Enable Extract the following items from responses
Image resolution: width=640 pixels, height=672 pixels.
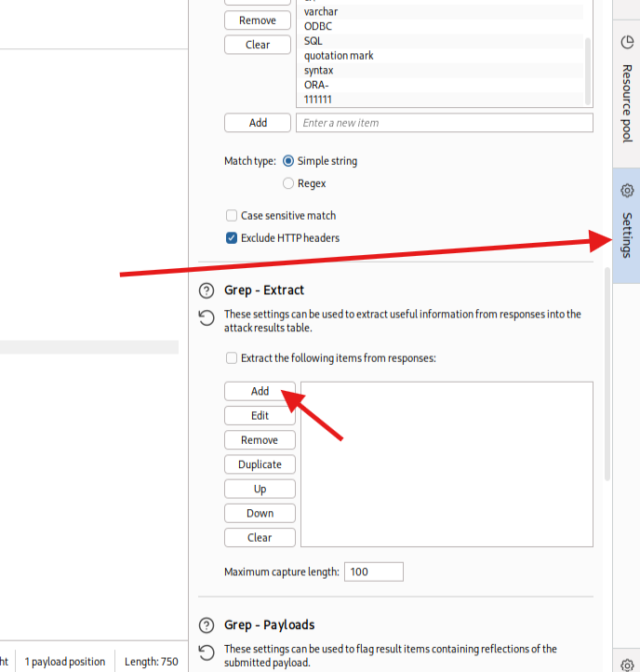pos(232,357)
